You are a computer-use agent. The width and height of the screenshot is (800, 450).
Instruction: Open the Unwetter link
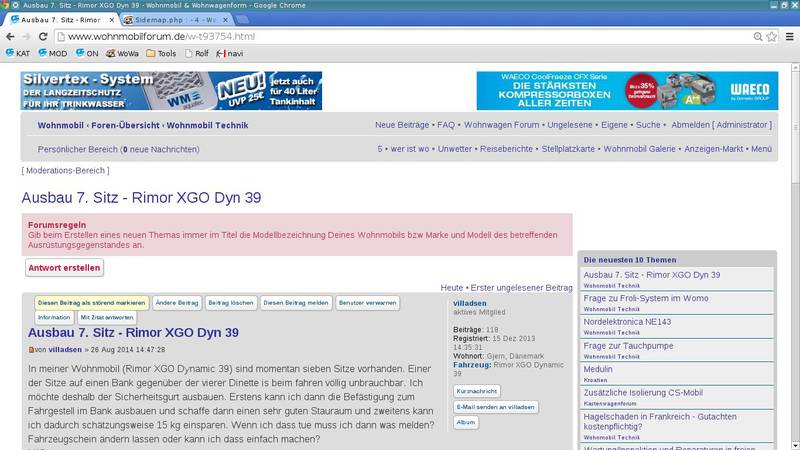[x=455, y=149]
